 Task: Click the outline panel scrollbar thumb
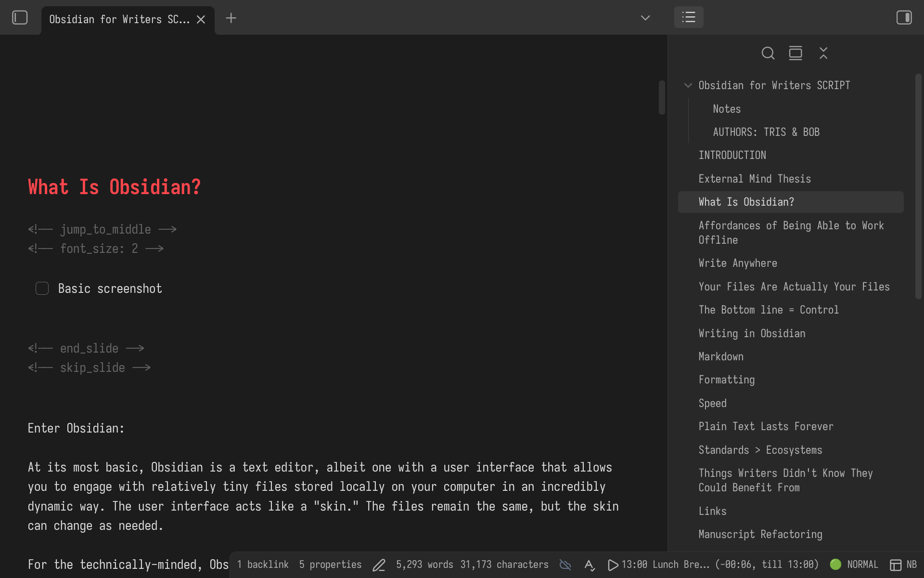pyautogui.click(x=918, y=186)
